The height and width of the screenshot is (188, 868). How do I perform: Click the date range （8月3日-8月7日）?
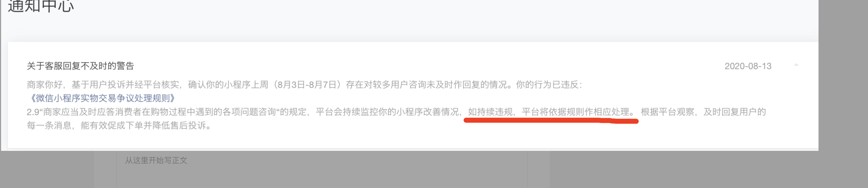coord(308,85)
